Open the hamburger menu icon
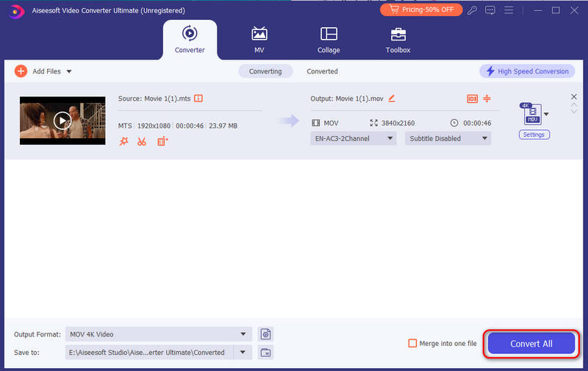Viewport: 588px width, 371px height. [x=509, y=10]
